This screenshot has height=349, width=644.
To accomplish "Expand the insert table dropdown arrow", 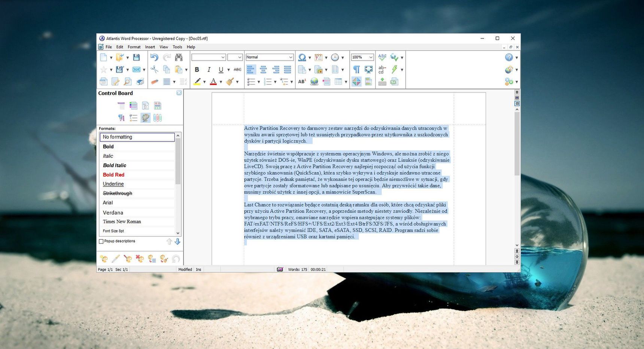I will 346,82.
